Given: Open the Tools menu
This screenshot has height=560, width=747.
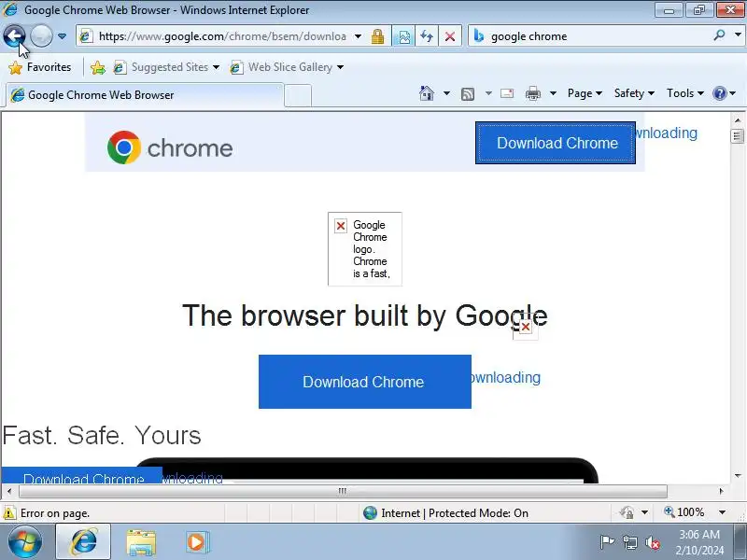Looking at the screenshot, I should coord(685,93).
